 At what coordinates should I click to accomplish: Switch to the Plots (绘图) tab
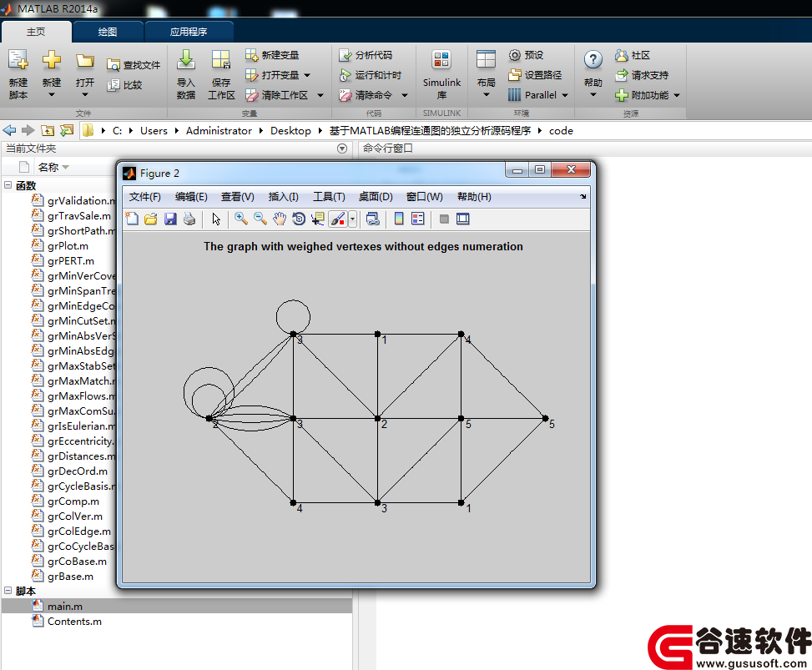(x=108, y=32)
